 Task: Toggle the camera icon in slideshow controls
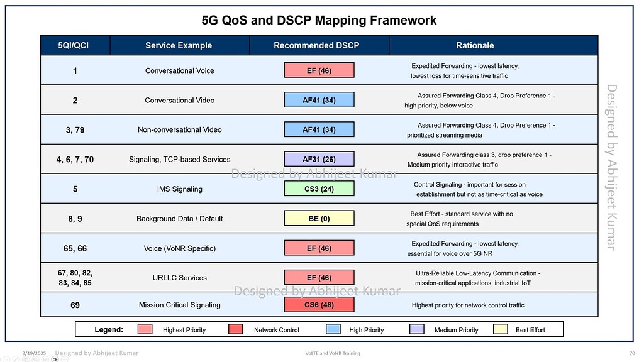coord(55,359)
